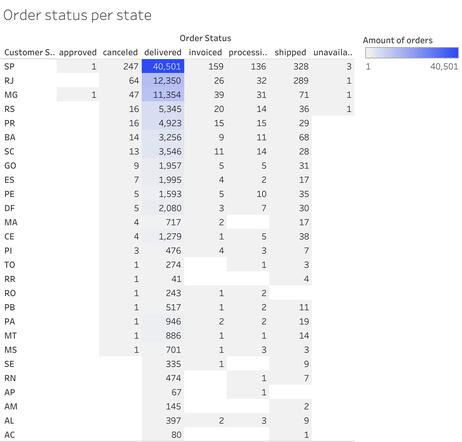Click the Order Status header label

click(x=205, y=38)
